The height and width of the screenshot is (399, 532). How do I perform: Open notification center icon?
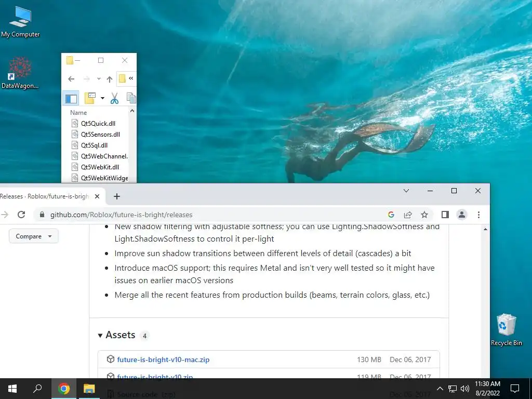tap(515, 389)
